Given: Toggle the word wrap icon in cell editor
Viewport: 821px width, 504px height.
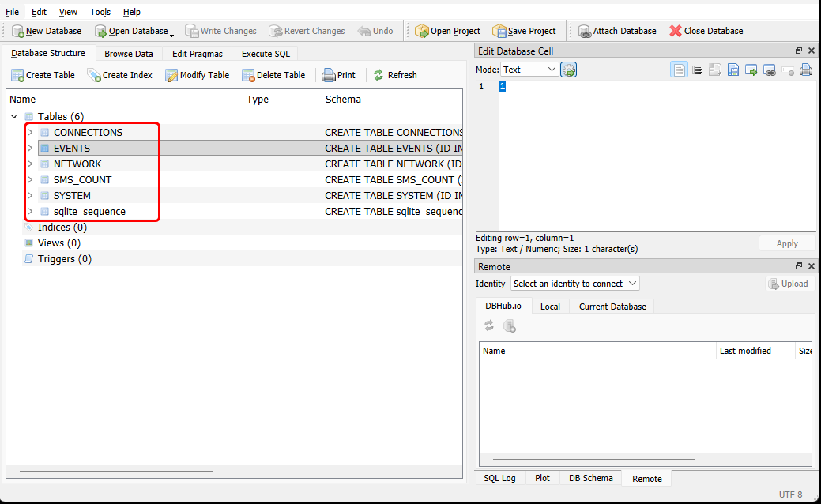Looking at the screenshot, I should pyautogui.click(x=698, y=70).
